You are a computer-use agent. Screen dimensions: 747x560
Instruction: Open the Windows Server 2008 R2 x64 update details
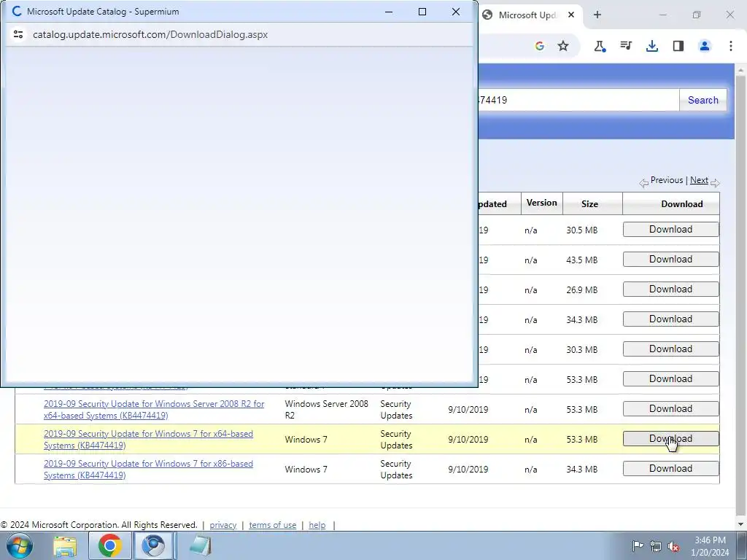tap(154, 410)
